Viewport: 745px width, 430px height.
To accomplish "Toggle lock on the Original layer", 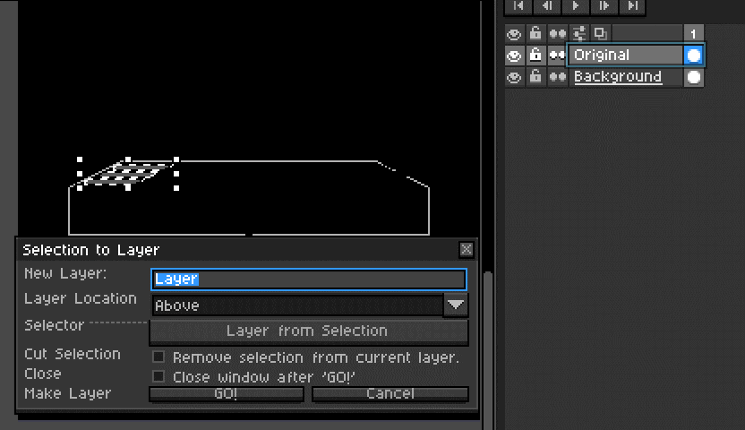I will pos(535,55).
